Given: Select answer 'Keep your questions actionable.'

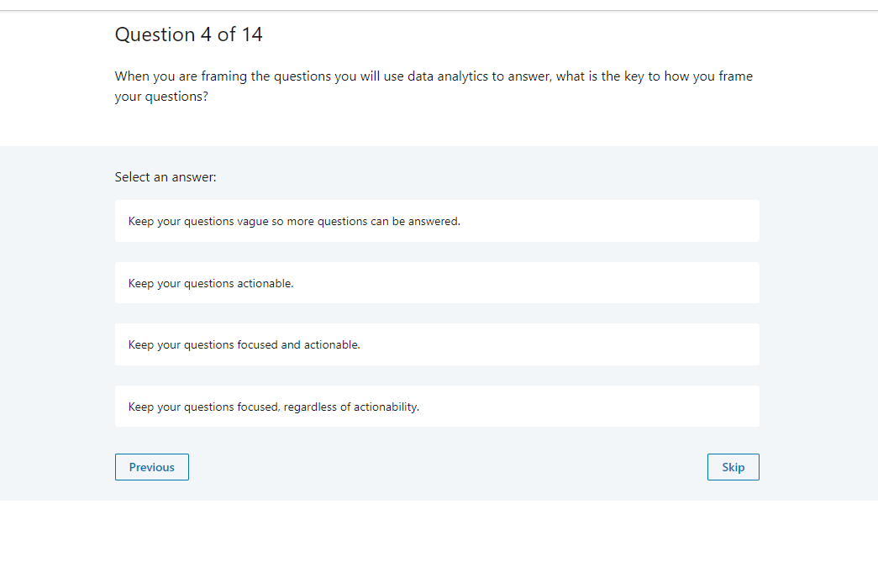Looking at the screenshot, I should [437, 283].
